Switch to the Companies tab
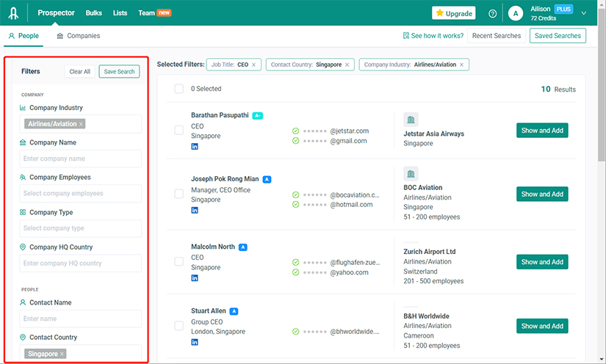 click(x=78, y=36)
